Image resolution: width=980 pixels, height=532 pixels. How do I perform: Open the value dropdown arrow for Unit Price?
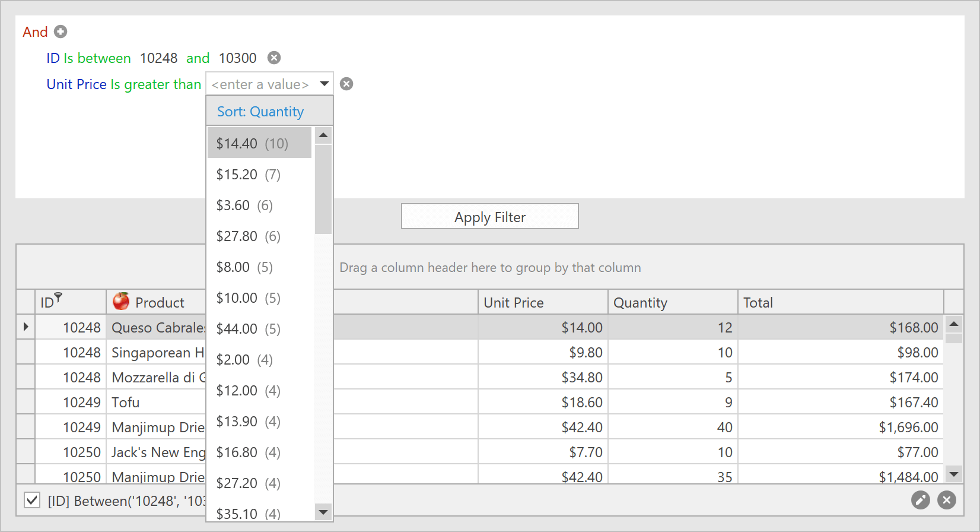pyautogui.click(x=324, y=84)
